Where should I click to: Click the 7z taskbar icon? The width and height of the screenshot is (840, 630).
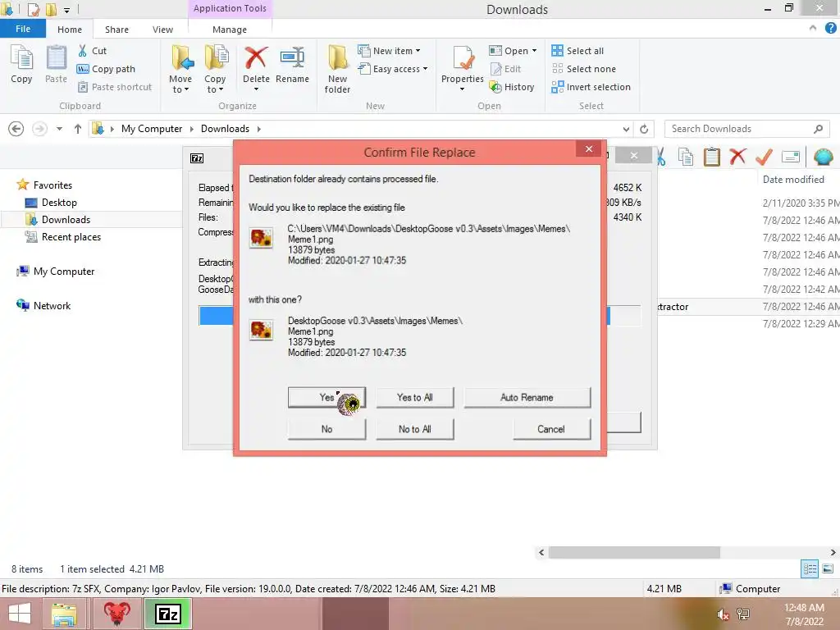(167, 614)
